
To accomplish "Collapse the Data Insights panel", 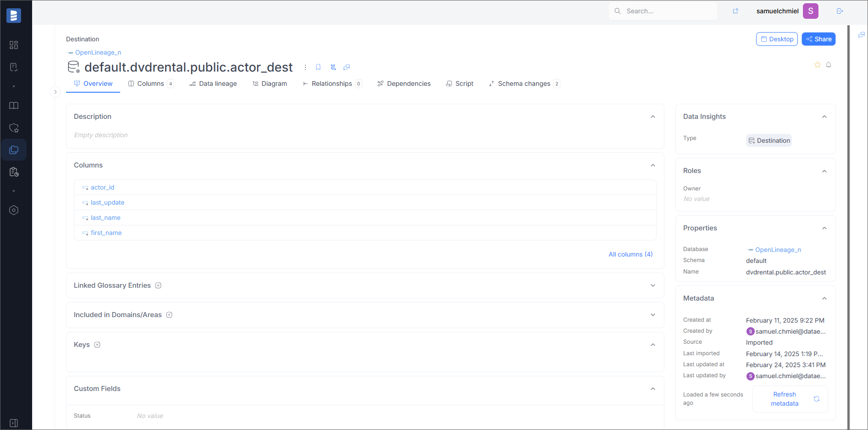I will click(x=824, y=117).
